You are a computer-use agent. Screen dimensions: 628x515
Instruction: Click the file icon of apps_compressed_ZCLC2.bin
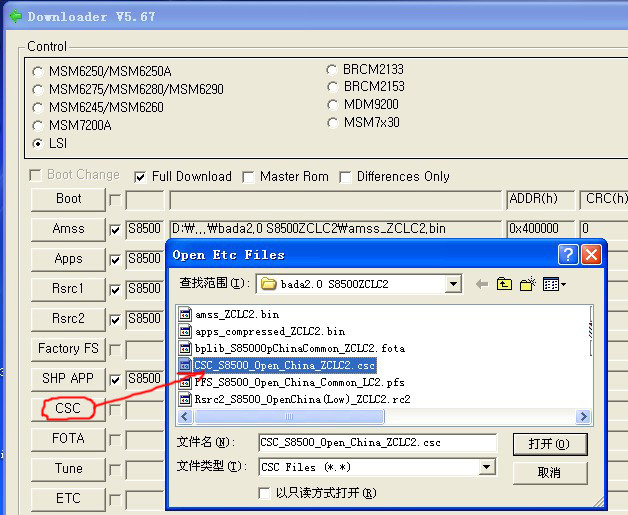[185, 331]
